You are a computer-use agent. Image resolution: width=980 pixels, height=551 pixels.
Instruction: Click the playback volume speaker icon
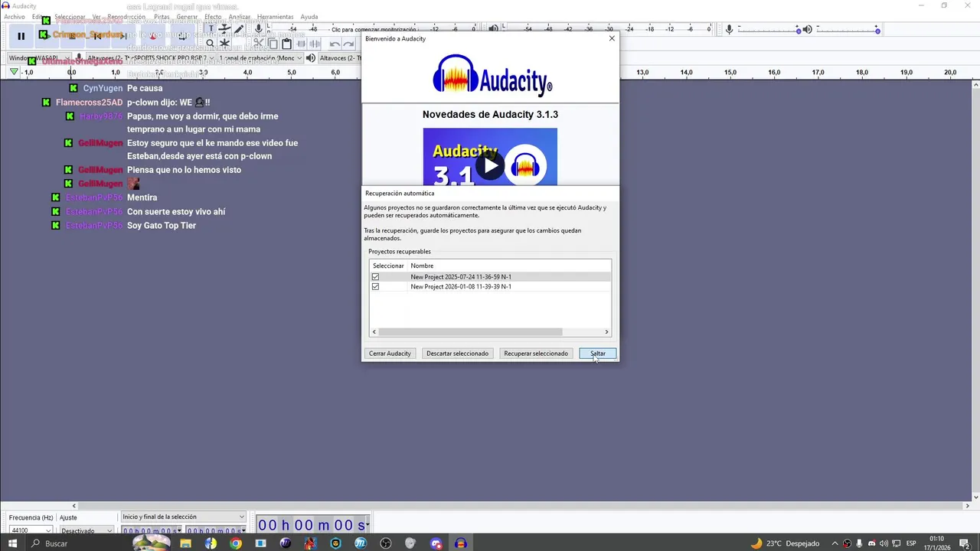coord(809,29)
